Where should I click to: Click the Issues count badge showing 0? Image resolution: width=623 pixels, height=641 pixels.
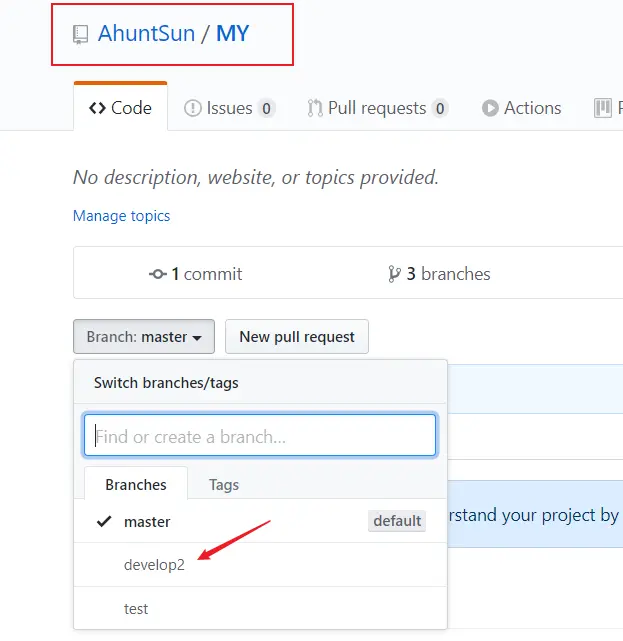(266, 109)
